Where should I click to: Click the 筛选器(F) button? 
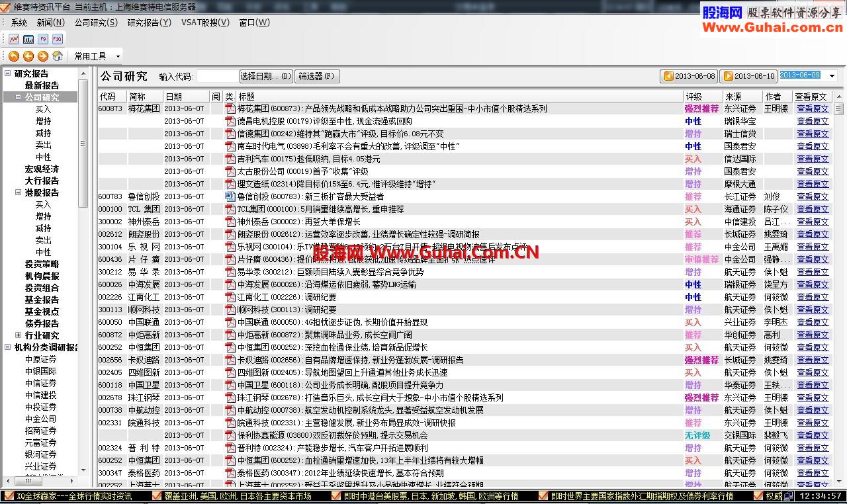(318, 76)
